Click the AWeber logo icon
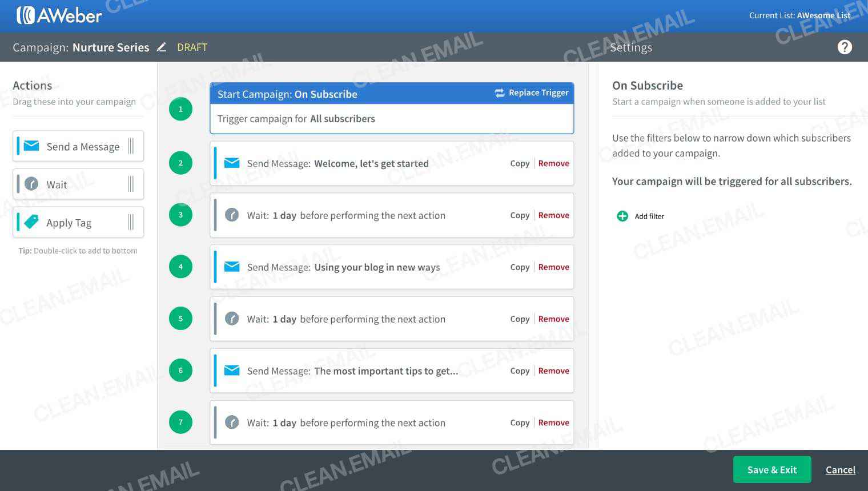Screen dimensions: 868x491 (x=27, y=15)
